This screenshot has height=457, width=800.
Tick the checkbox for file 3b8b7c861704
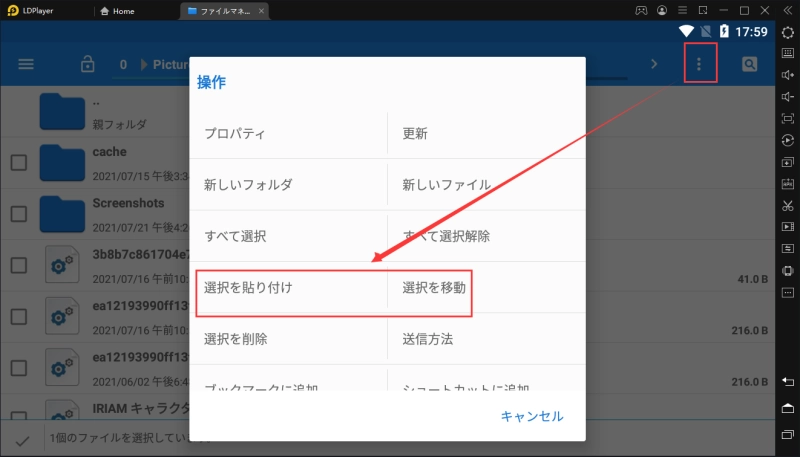pyautogui.click(x=19, y=265)
